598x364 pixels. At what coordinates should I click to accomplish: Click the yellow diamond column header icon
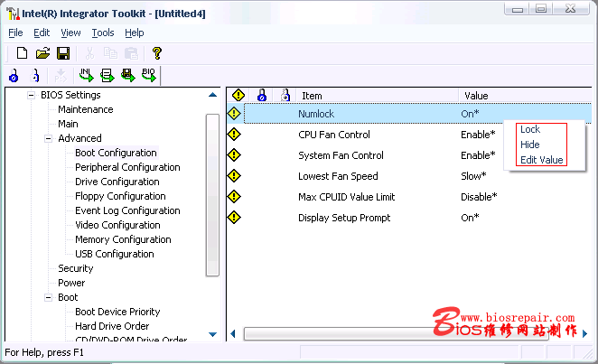coord(238,95)
